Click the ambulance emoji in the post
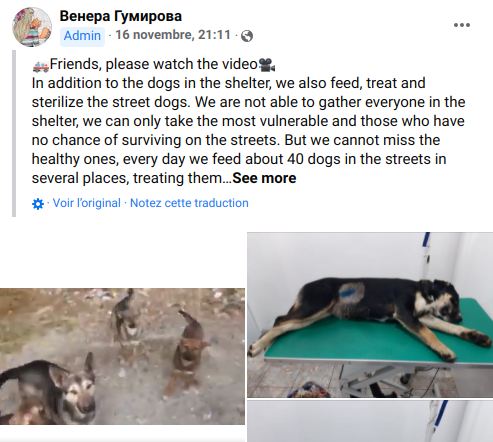Image resolution: width=493 pixels, height=442 pixels. [41, 65]
